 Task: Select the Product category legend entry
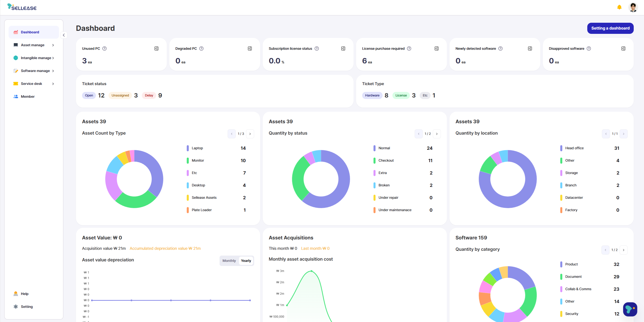click(590, 264)
